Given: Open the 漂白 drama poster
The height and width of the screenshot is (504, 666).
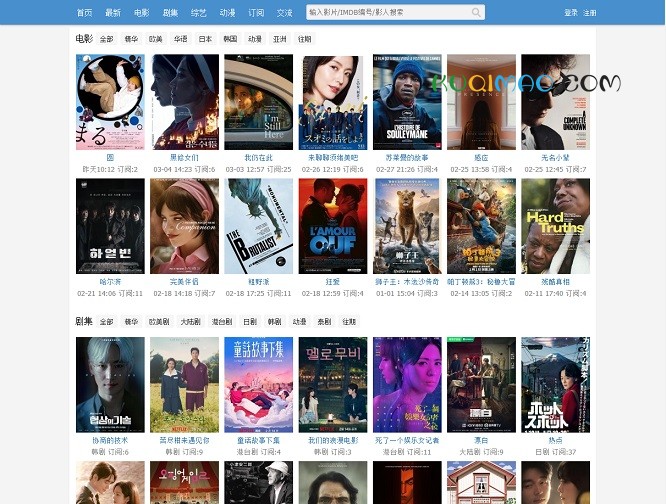Looking at the screenshot, I should [481, 385].
